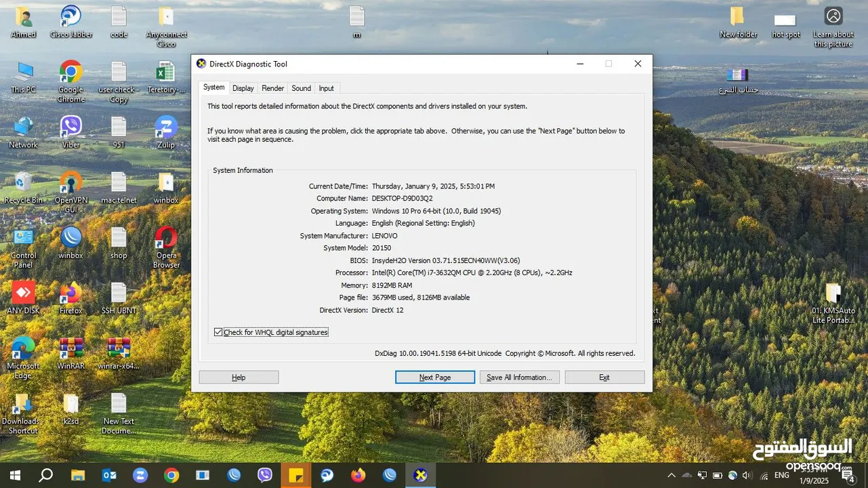Switch to the Input tab
868x488 pixels.
point(327,88)
